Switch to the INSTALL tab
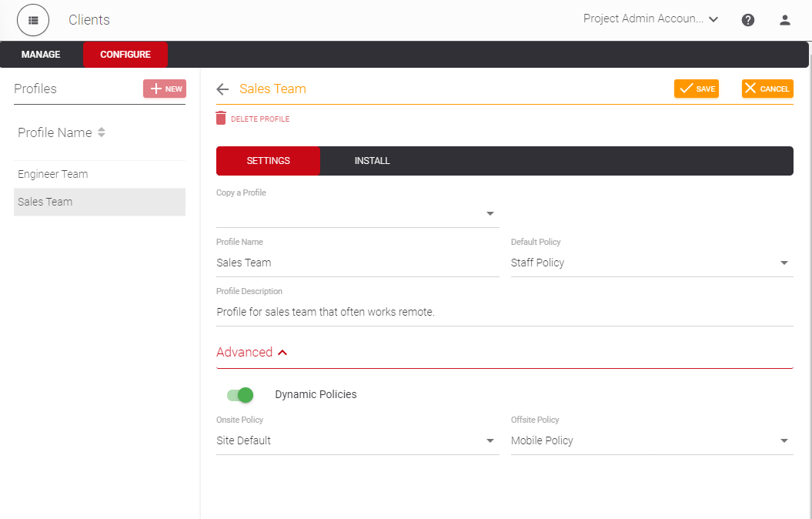Screen dimensions: 812x519 coord(372,160)
